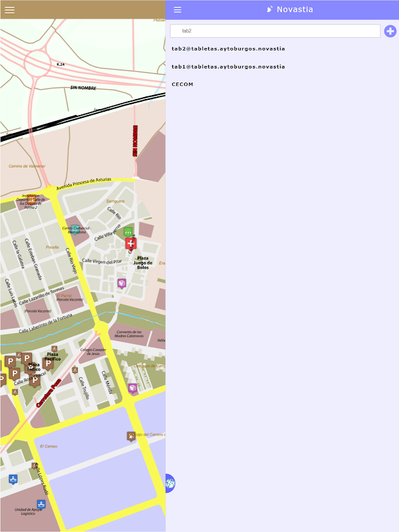This screenshot has width=399, height=532.
Task: Click the bicycle marker on Calle López Rodó
Action: tap(35, 465)
